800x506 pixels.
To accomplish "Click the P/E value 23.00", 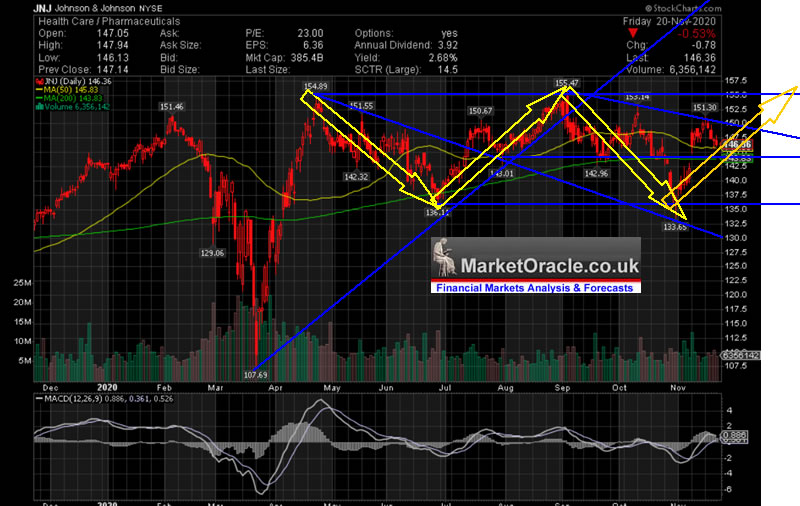I will (310, 33).
